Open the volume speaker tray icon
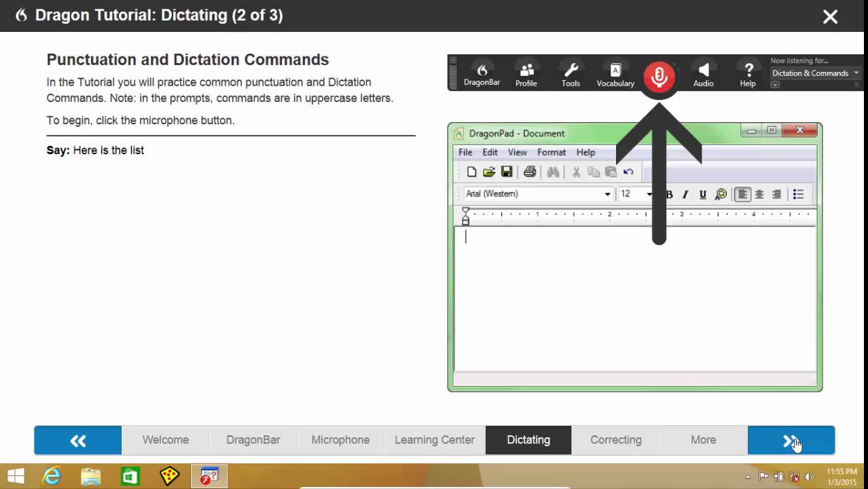The image size is (868, 489). 809,477
